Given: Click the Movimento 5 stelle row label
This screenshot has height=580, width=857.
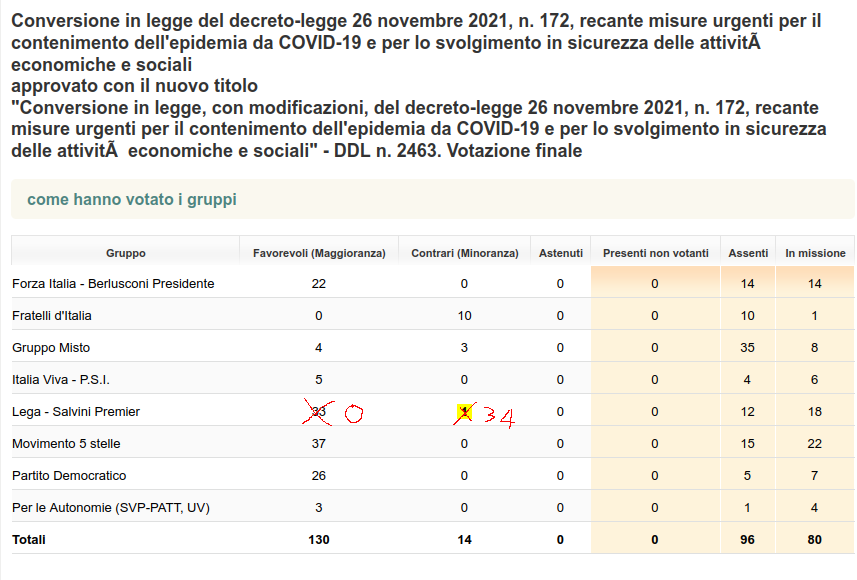Looking at the screenshot, I should [x=66, y=443].
